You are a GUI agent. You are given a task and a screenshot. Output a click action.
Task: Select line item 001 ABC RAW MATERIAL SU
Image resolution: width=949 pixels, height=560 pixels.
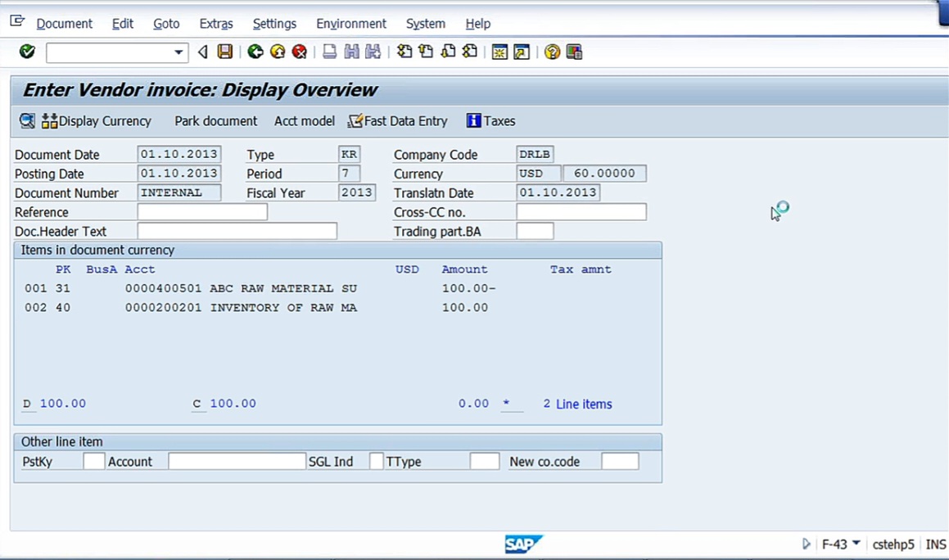(260, 288)
